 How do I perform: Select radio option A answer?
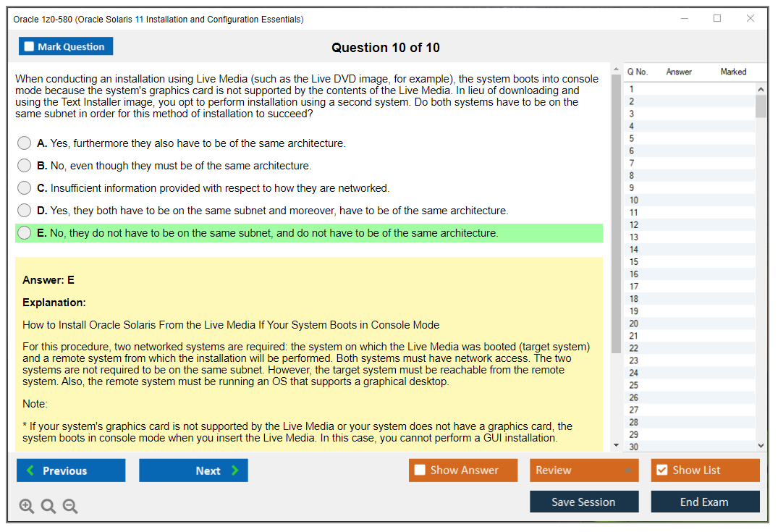(x=25, y=143)
